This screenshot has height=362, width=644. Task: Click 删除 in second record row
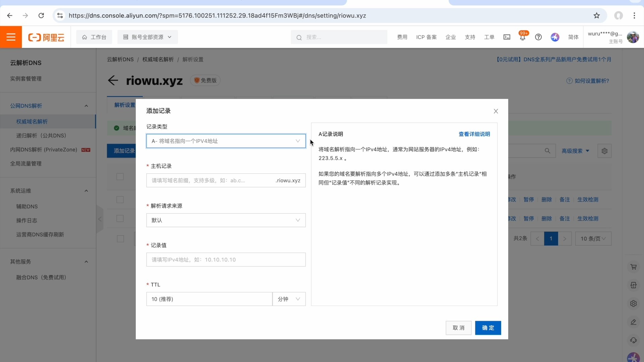coord(546,219)
